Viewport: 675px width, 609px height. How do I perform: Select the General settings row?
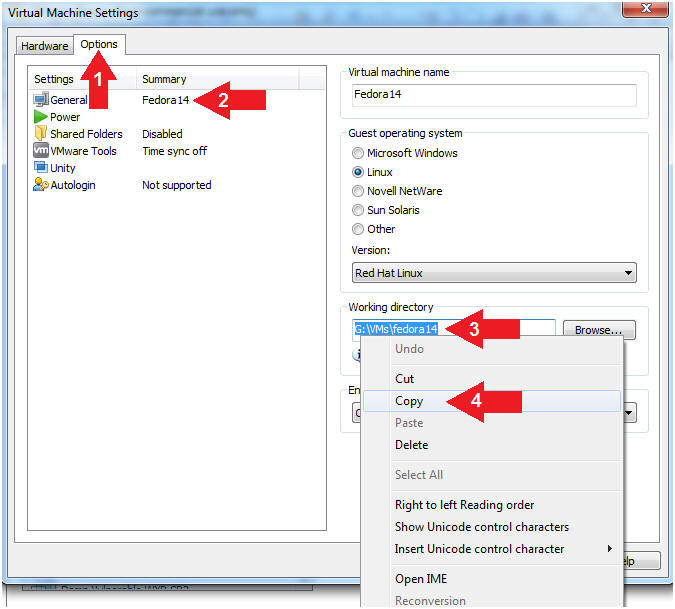(x=176, y=100)
